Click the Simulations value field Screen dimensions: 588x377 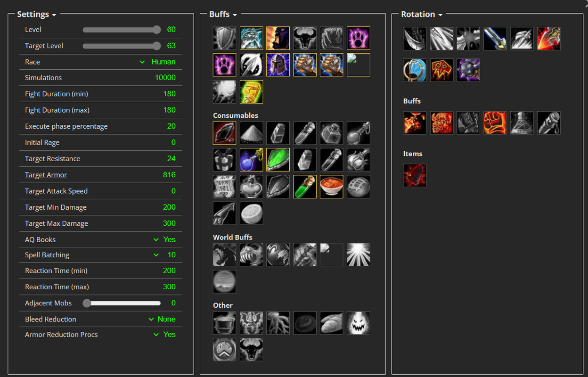point(165,78)
